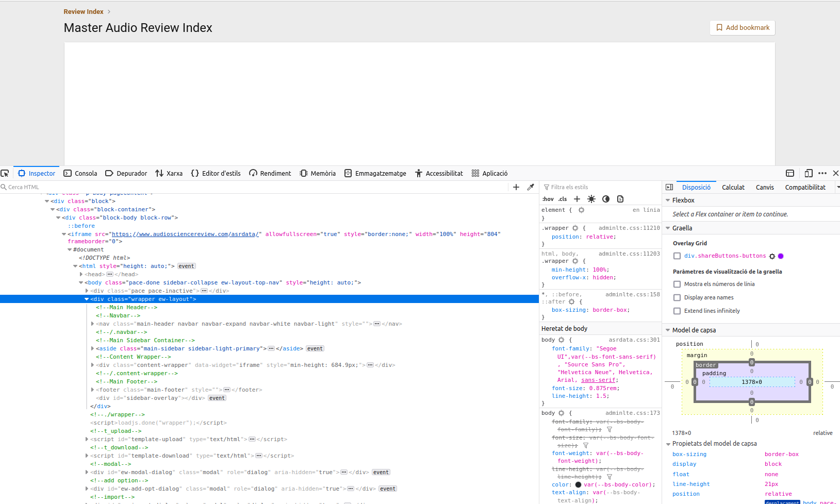Click filter icon beside struck font-family value
The image size is (840, 504).
pyautogui.click(x=610, y=429)
